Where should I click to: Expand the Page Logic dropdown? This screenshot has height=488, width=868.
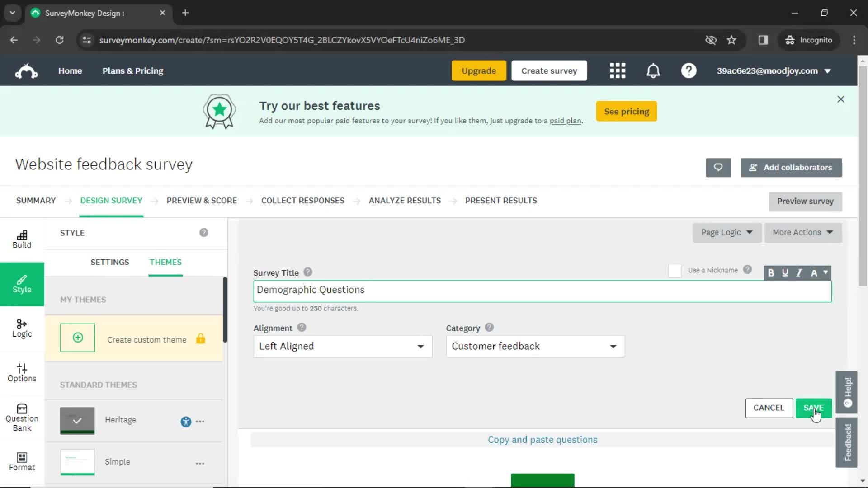click(726, 232)
